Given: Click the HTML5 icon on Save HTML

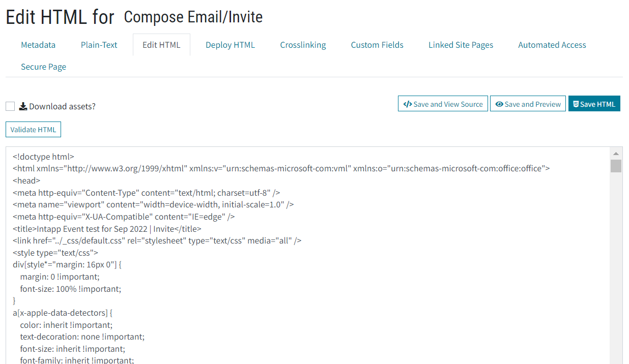Looking at the screenshot, I should point(576,104).
